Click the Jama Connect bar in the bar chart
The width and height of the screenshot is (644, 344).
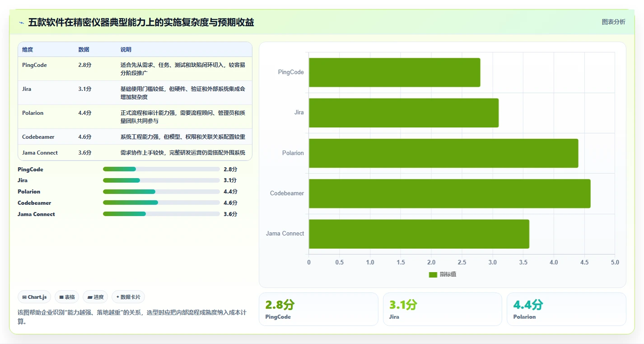pyautogui.click(x=419, y=234)
